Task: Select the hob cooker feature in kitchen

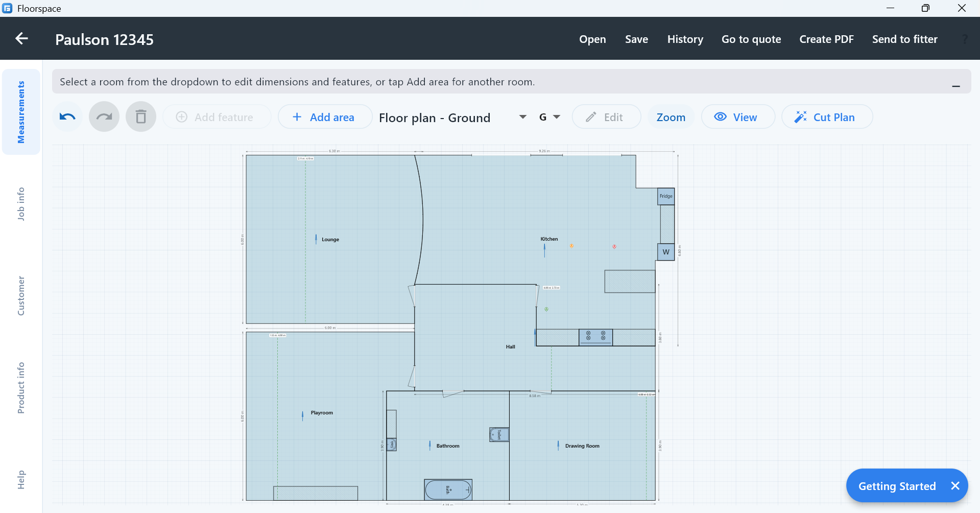Action: [x=595, y=337]
